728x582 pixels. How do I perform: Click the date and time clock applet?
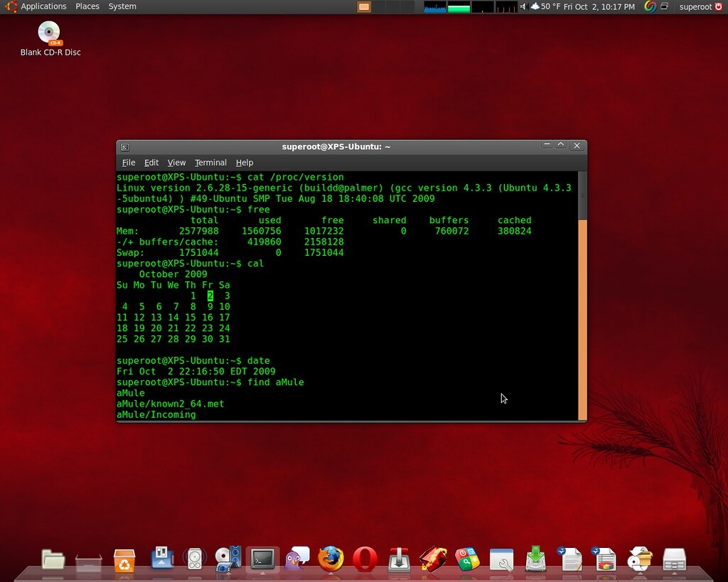click(x=599, y=6)
